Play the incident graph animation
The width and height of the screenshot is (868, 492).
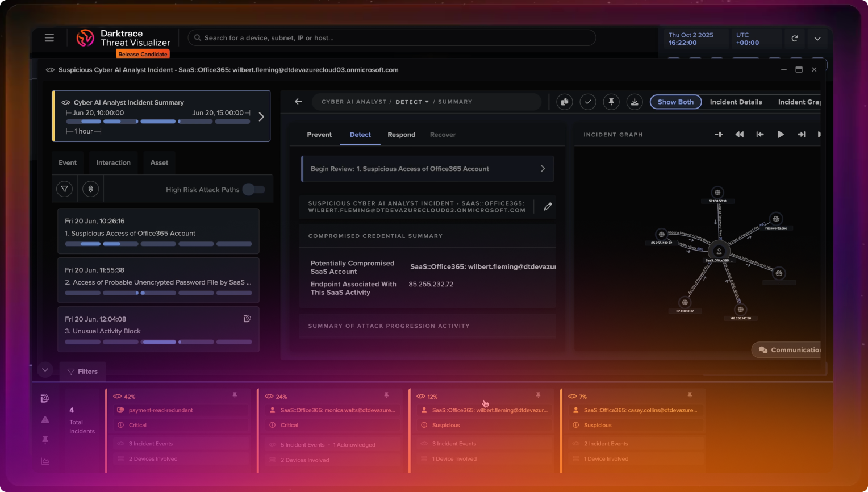781,135
